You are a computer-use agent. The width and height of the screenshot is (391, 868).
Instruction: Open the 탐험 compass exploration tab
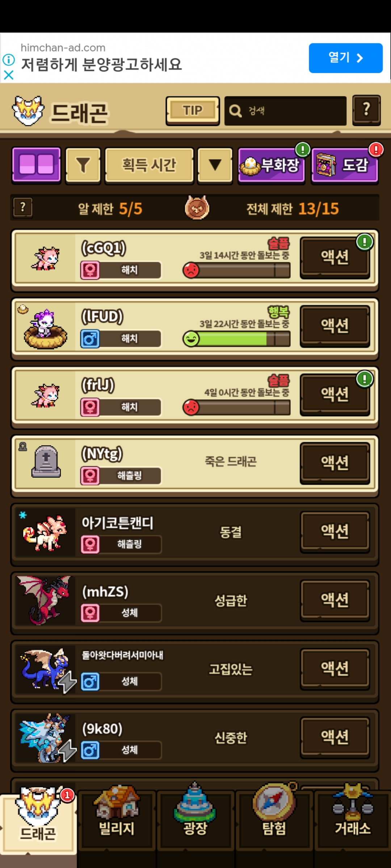(274, 820)
